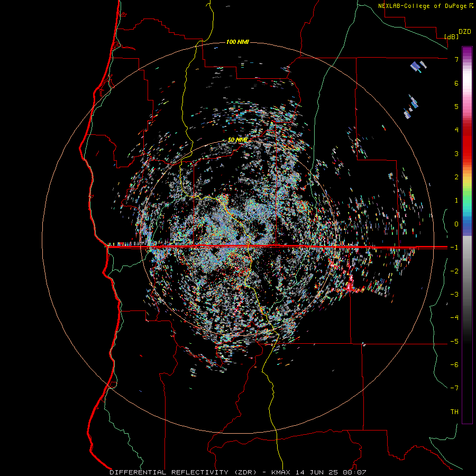Click the [dB] units label
This screenshot has width=476, height=476.
click(452, 37)
